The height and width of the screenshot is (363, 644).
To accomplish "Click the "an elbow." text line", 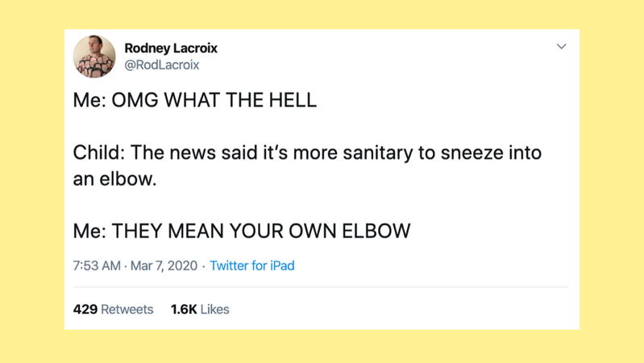I will pos(114,179).
